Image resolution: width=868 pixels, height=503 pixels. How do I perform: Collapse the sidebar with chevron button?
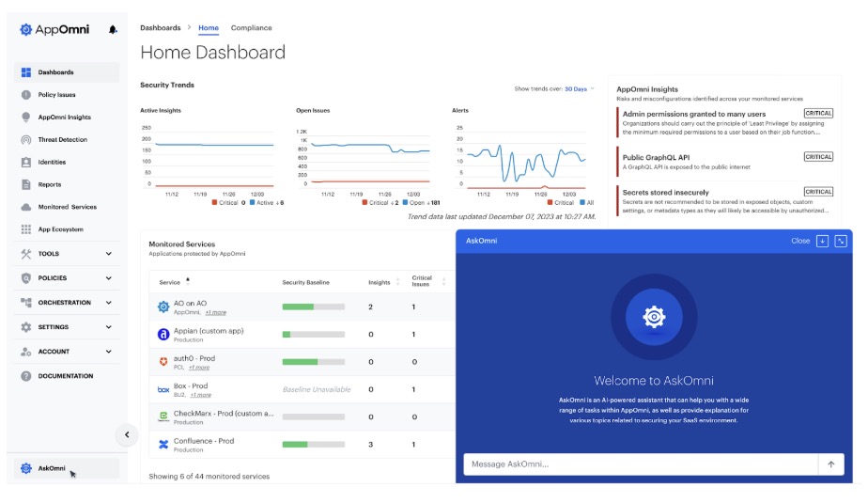click(127, 434)
